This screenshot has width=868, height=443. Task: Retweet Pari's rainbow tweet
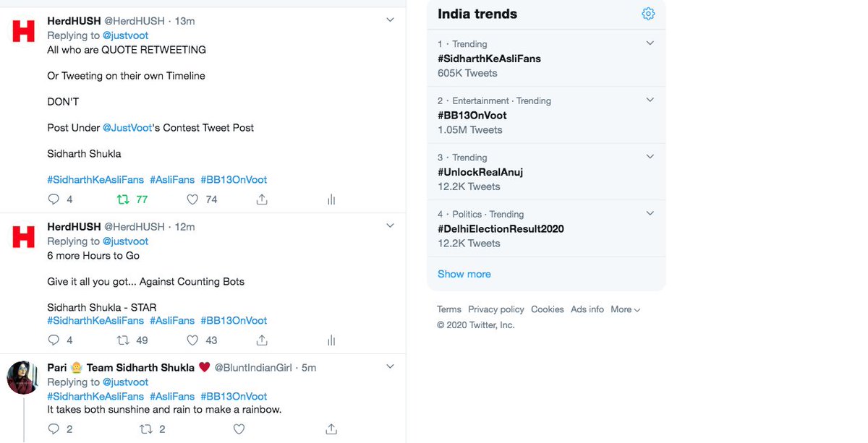tap(146, 429)
